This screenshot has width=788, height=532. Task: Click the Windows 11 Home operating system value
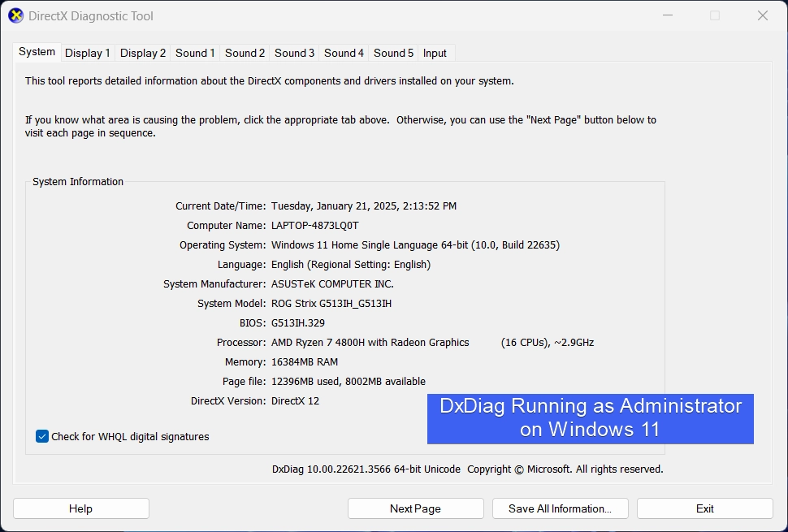(x=416, y=245)
